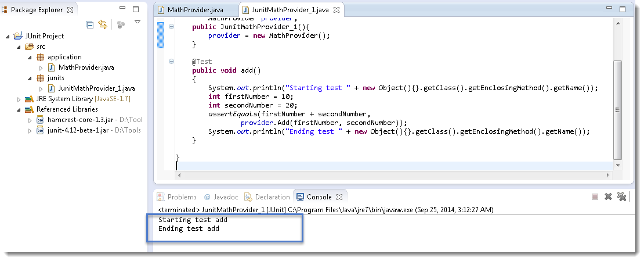Image resolution: width=644 pixels, height=261 pixels.
Task: Click Remove Launch icon in Console
Action: (x=608, y=197)
